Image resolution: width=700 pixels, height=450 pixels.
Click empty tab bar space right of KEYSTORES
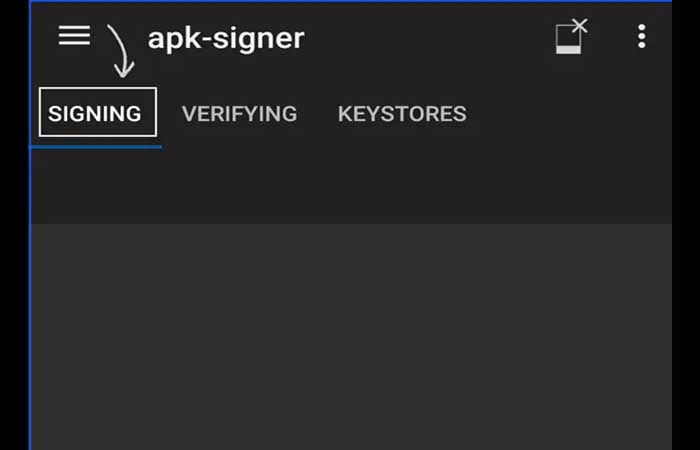pyautogui.click(x=570, y=113)
